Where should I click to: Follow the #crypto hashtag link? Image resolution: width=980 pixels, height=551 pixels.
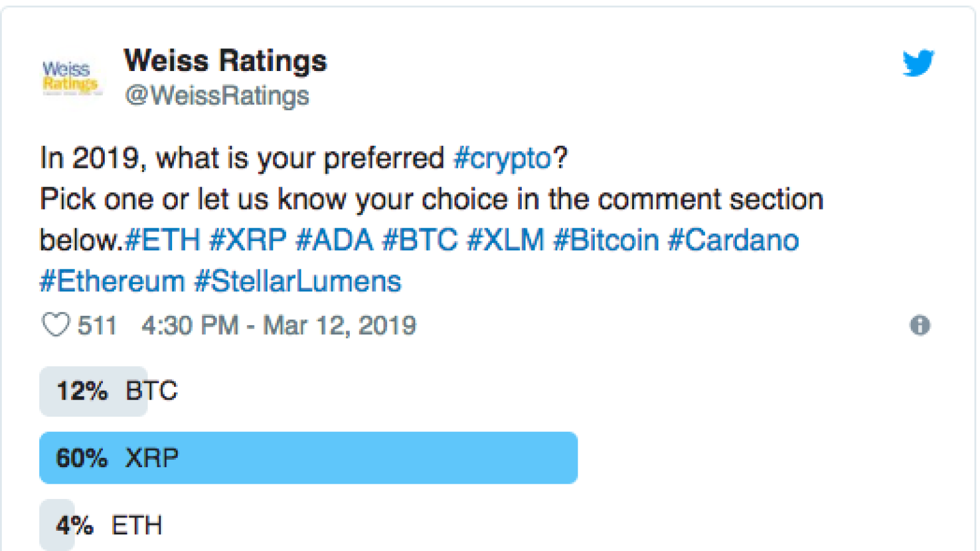[x=503, y=159]
